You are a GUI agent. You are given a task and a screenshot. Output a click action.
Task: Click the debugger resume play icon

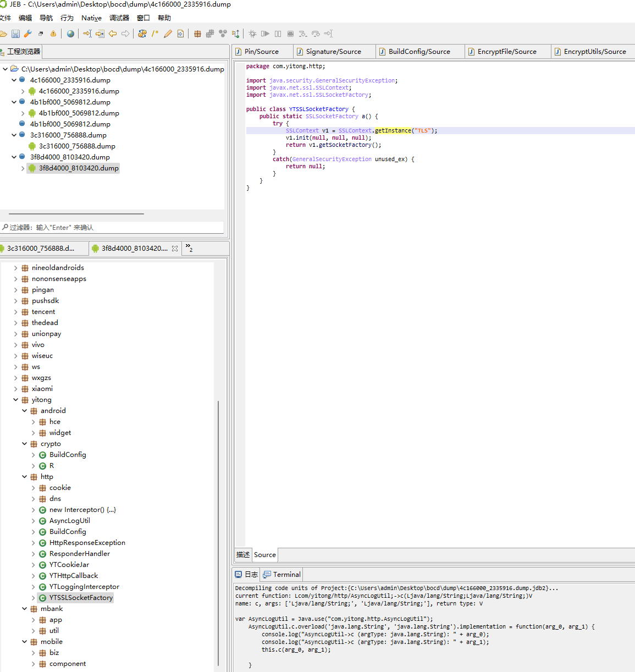pyautogui.click(x=265, y=34)
